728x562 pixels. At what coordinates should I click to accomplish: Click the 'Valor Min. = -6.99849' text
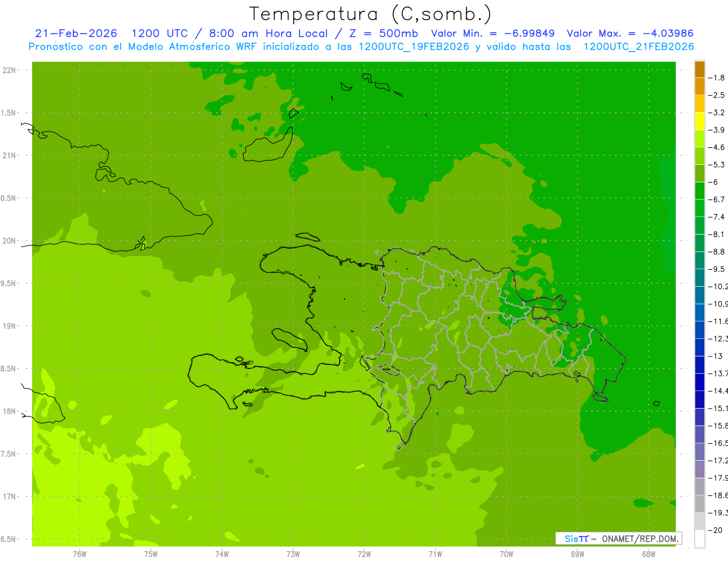(492, 33)
